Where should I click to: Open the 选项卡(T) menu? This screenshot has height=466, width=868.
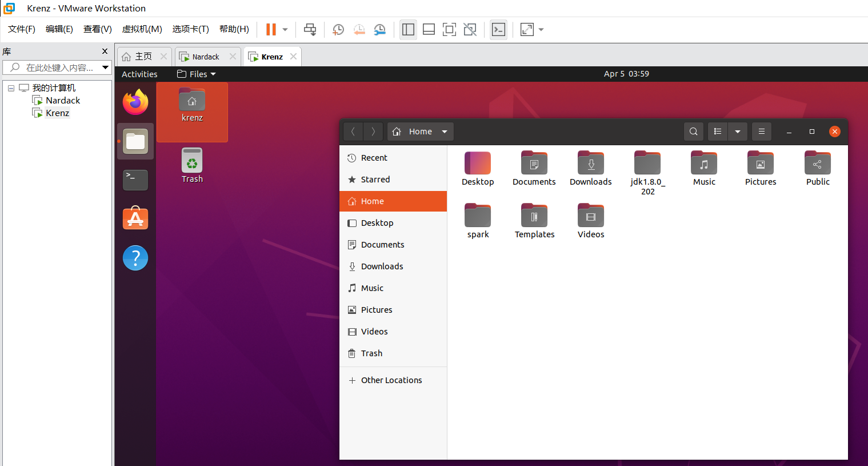[x=191, y=29]
